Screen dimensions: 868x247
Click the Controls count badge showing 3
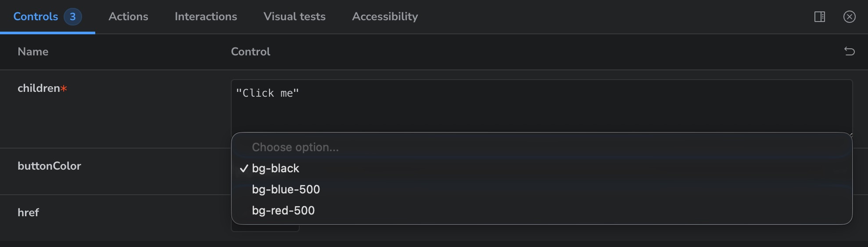pyautogui.click(x=73, y=17)
